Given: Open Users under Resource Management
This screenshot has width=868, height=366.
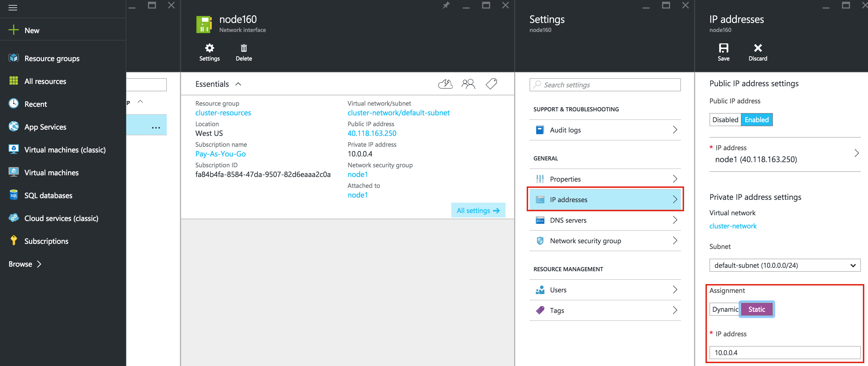Looking at the screenshot, I should [x=605, y=290].
